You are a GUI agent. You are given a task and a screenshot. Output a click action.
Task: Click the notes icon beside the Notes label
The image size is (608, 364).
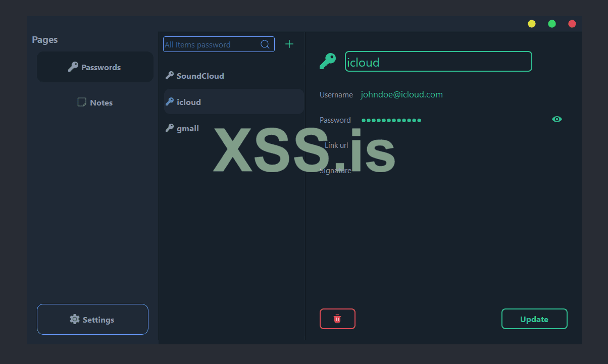[x=81, y=102]
